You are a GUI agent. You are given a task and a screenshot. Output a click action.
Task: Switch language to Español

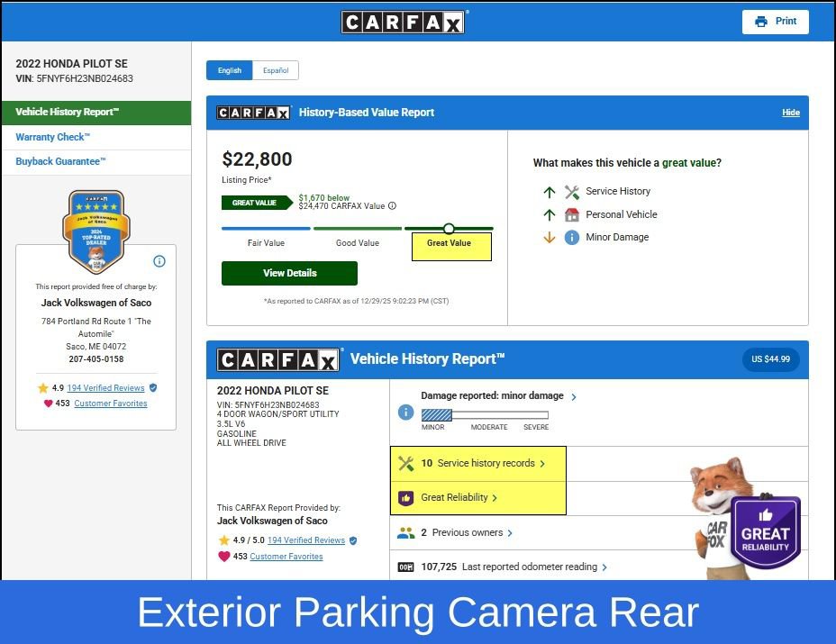(x=275, y=70)
